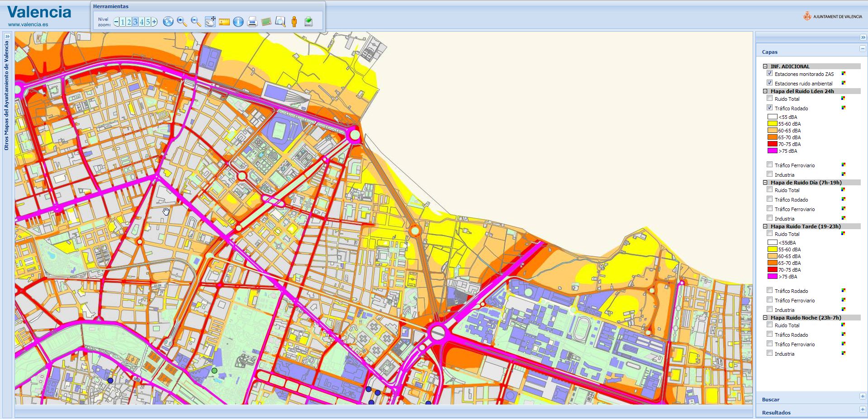The width and height of the screenshot is (868, 419).
Task: Open the orange street view person tool
Action: tap(294, 22)
